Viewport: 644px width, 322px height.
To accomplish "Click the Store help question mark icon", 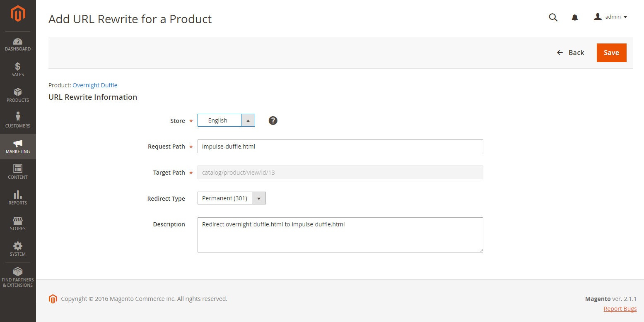I will (273, 120).
